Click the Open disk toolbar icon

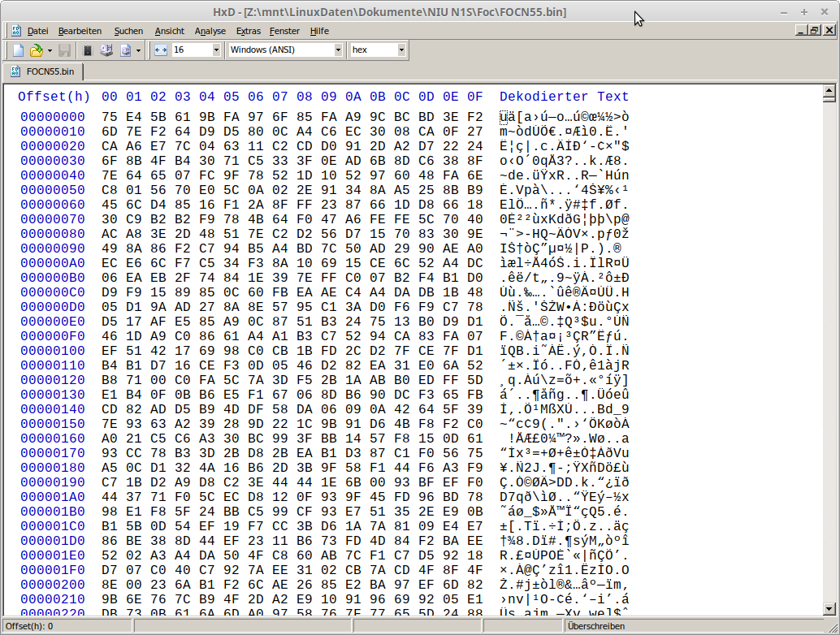tap(106, 50)
